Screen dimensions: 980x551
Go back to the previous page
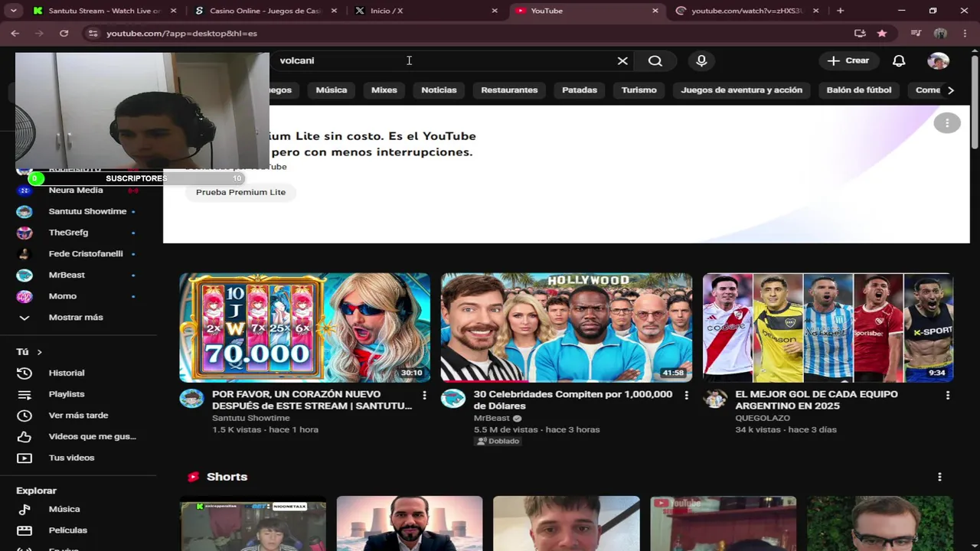coord(15,34)
